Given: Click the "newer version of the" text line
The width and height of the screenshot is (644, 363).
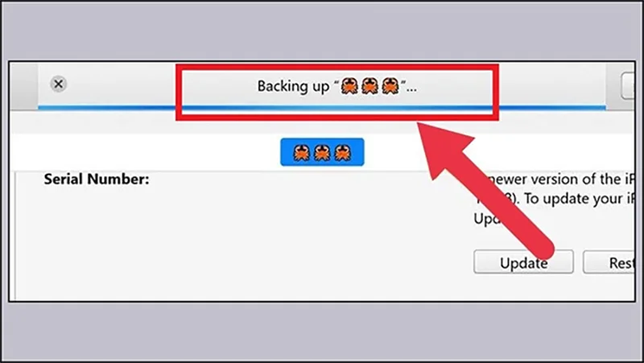Looking at the screenshot, I should click(555, 179).
